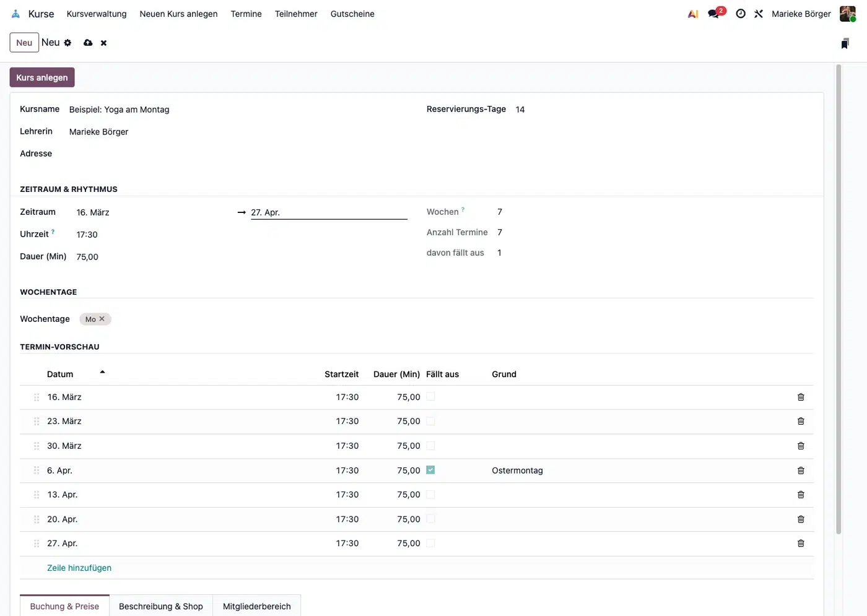Image resolution: width=867 pixels, height=616 pixels.
Task: Click the Zeile hinzufügen link
Action: pos(79,568)
